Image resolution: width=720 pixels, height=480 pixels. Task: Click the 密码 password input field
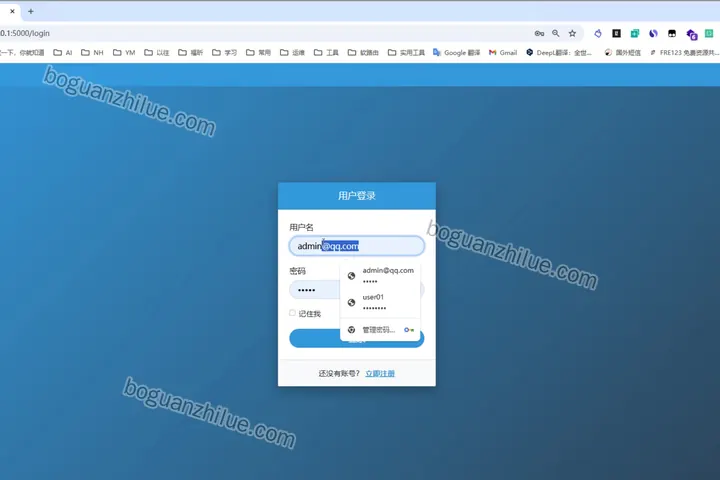pyautogui.click(x=357, y=290)
